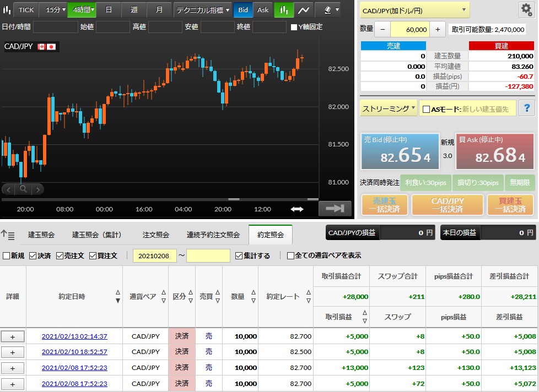
Task: Expand details for 2021/02/13 02:14:37 row
Action: 13,337
